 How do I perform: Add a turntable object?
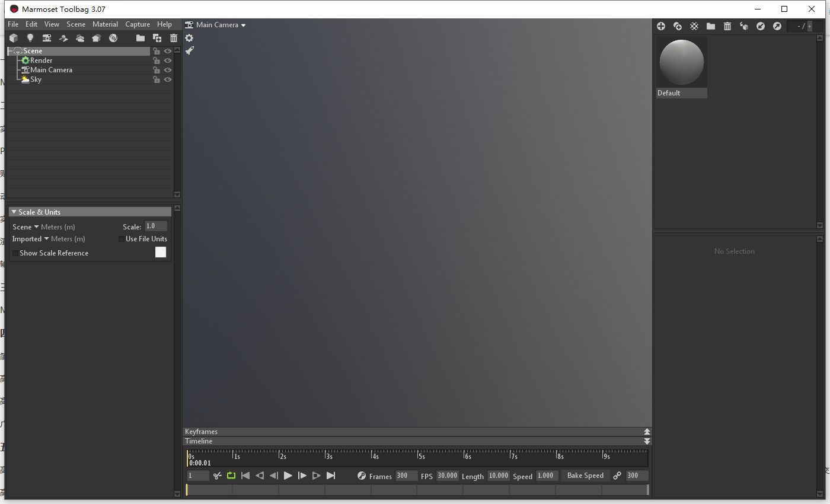click(113, 38)
